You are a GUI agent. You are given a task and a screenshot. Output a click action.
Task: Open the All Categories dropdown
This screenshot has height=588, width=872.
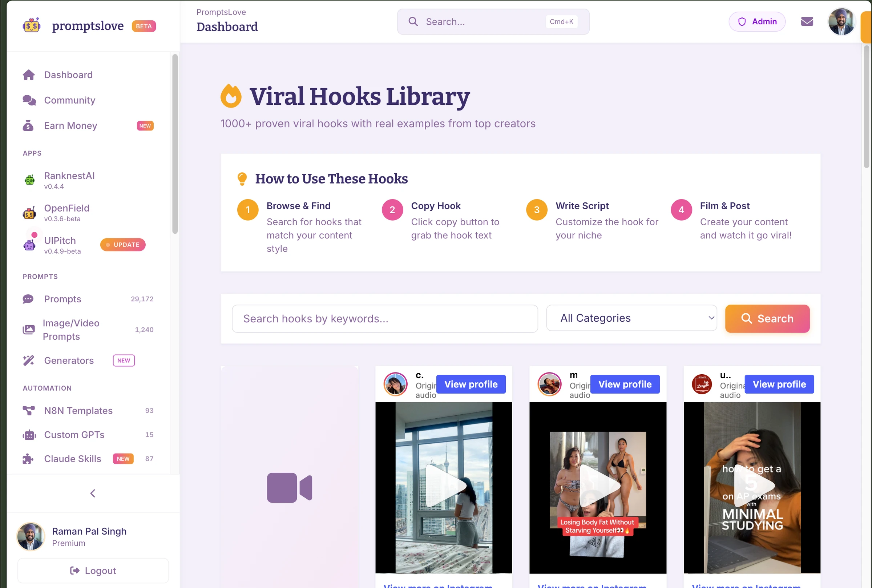632,318
